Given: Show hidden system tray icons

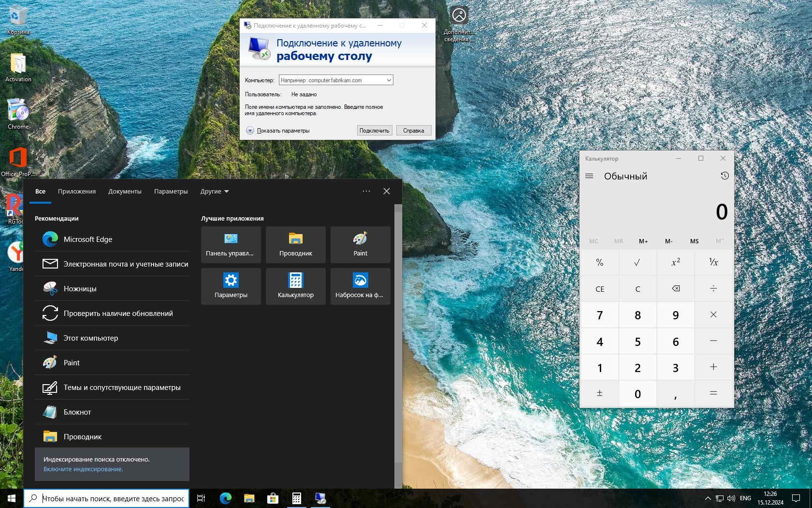Looking at the screenshot, I should coord(708,498).
